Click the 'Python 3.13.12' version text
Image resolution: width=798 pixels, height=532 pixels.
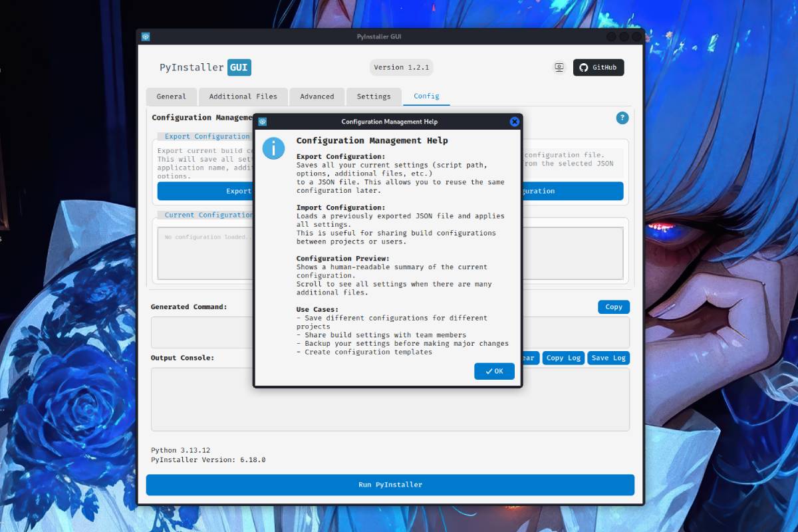pyautogui.click(x=181, y=450)
